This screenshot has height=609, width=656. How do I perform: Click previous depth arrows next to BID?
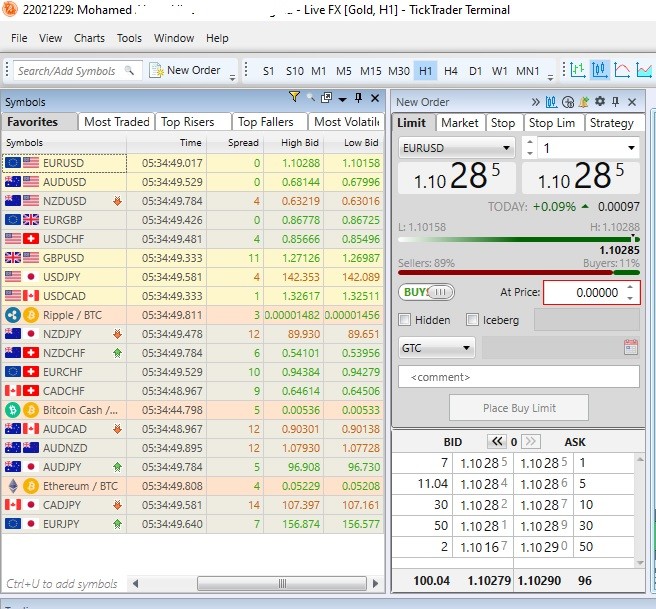(497, 441)
